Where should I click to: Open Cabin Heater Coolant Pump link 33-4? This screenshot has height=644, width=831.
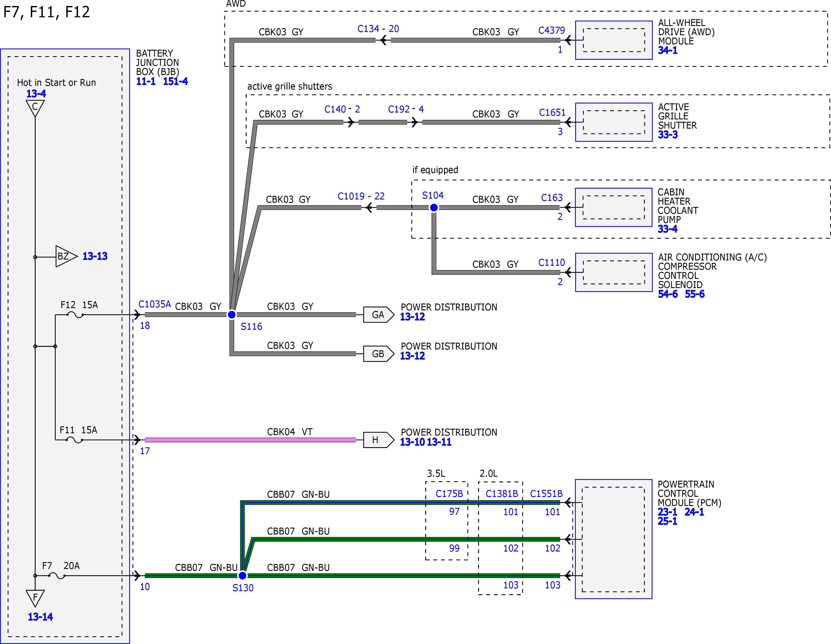(667, 229)
